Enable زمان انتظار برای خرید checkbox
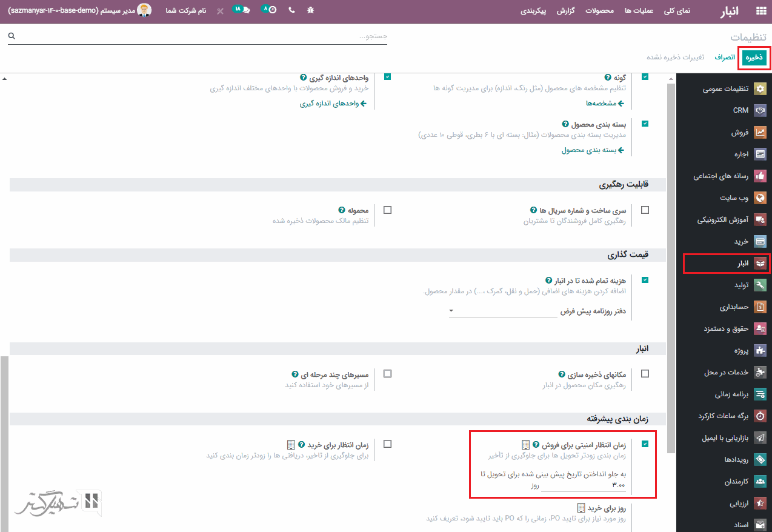Viewport: 772px width, 532px height. pyautogui.click(x=388, y=444)
